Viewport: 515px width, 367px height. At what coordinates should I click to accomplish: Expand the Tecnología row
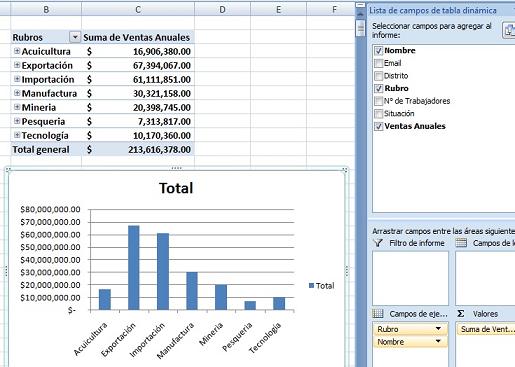17,135
